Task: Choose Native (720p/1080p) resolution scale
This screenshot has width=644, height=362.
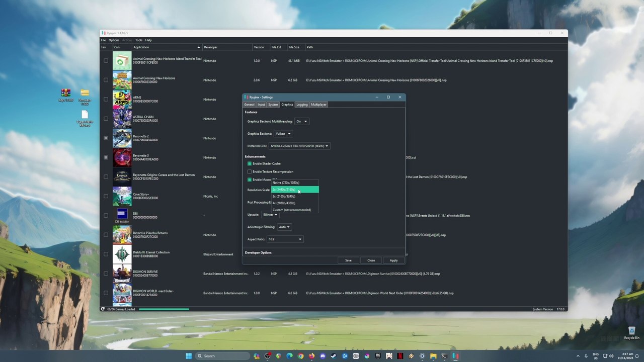Action: (295, 183)
